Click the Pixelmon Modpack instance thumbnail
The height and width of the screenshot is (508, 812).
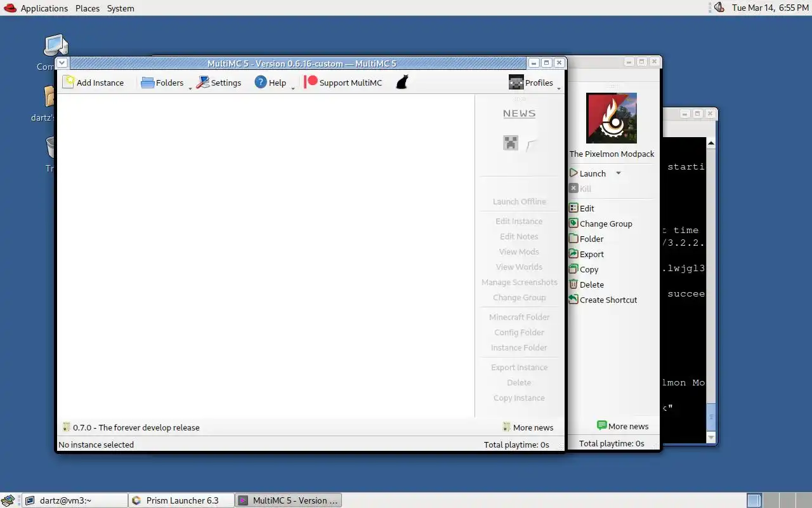612,118
